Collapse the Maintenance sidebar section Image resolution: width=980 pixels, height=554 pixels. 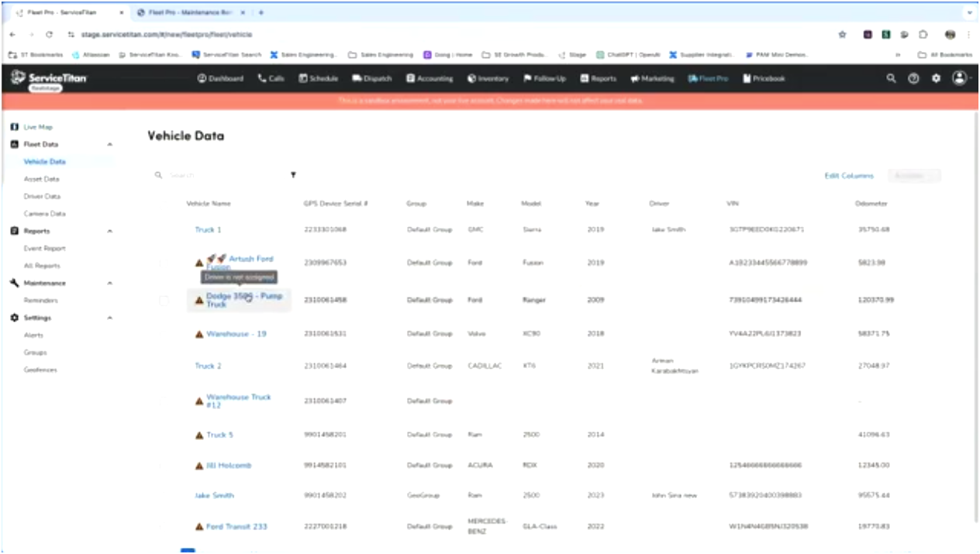pyautogui.click(x=110, y=283)
